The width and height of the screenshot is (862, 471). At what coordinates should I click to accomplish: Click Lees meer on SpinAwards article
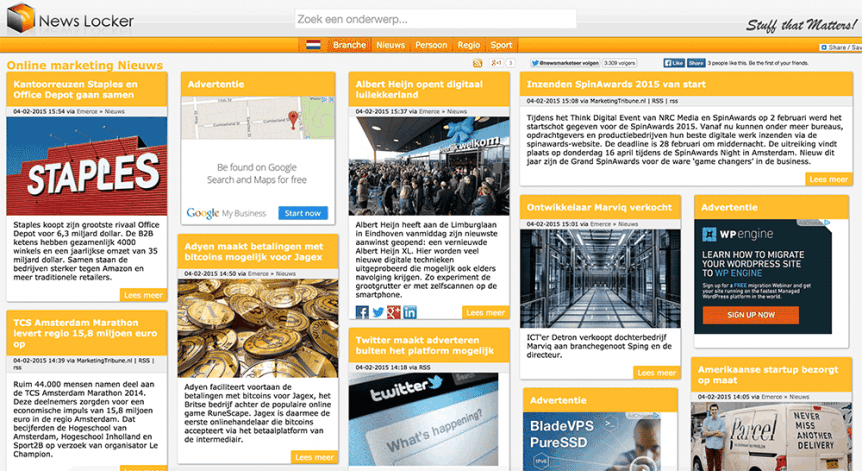[828, 179]
